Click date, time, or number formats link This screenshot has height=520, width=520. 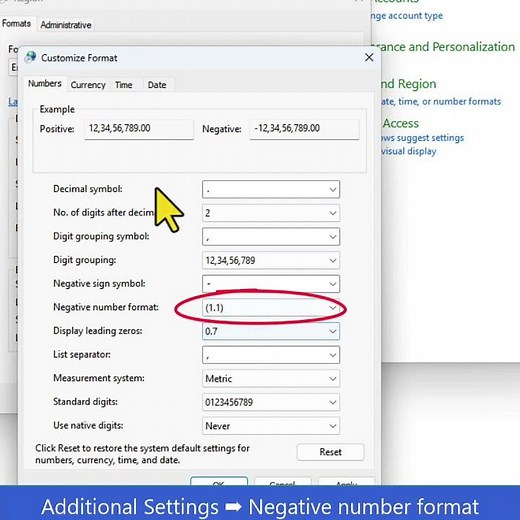(x=441, y=101)
